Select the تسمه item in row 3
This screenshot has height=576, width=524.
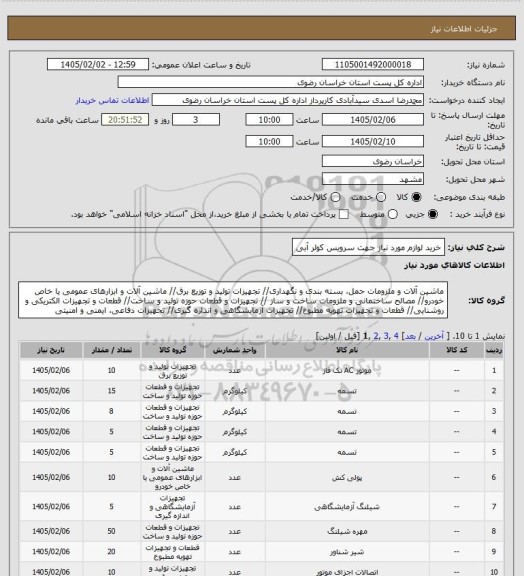347,411
